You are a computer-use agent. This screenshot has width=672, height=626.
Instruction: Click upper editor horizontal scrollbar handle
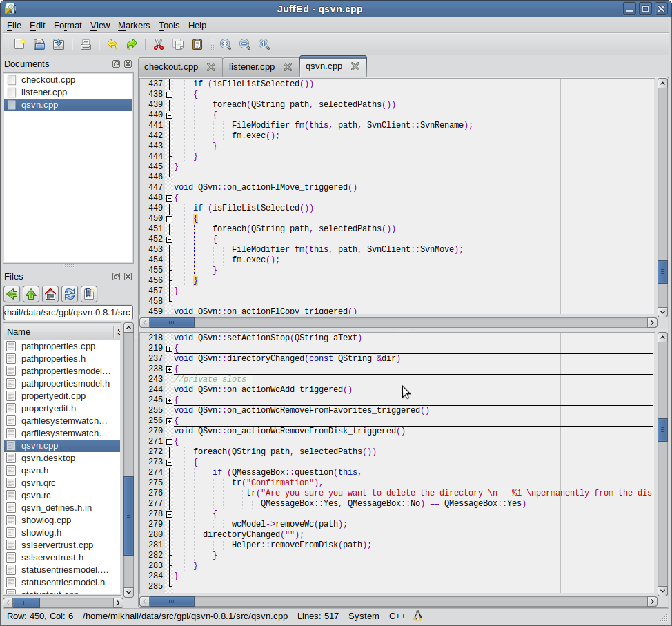click(171, 322)
